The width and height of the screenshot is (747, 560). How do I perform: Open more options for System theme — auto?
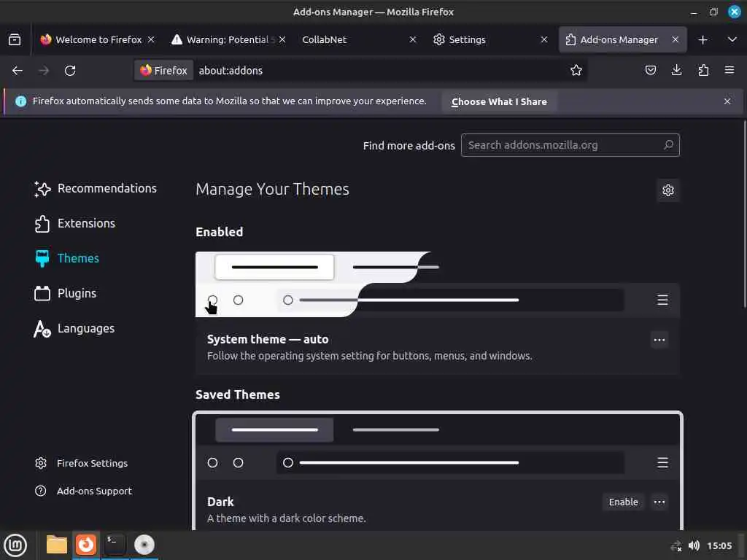point(659,340)
